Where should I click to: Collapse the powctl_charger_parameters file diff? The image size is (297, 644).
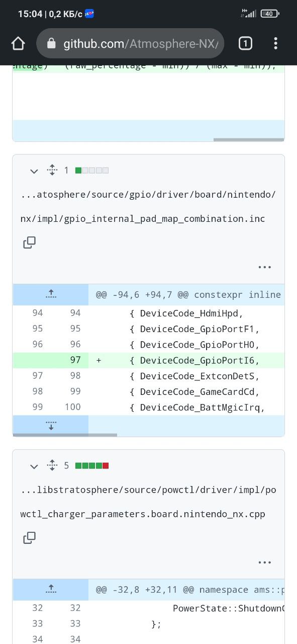pos(34,466)
